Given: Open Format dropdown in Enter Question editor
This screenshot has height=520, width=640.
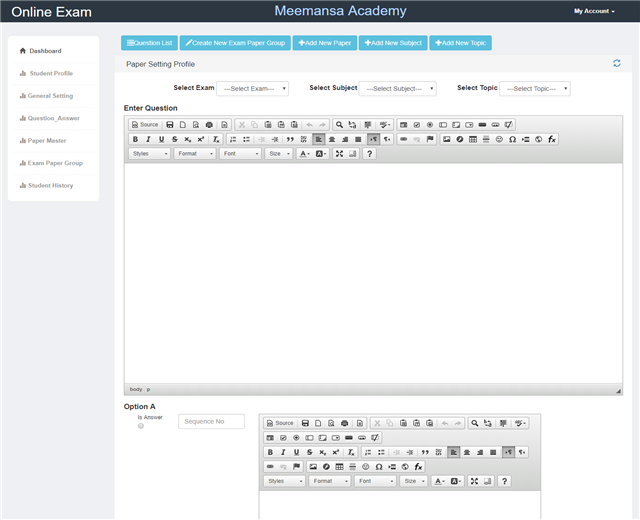Looking at the screenshot, I should pyautogui.click(x=195, y=153).
